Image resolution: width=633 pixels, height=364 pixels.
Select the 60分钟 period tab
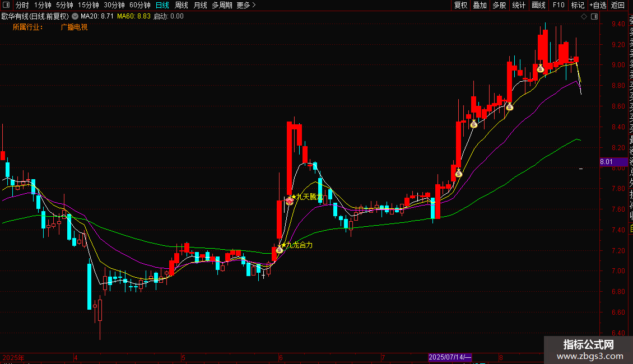[x=139, y=5]
